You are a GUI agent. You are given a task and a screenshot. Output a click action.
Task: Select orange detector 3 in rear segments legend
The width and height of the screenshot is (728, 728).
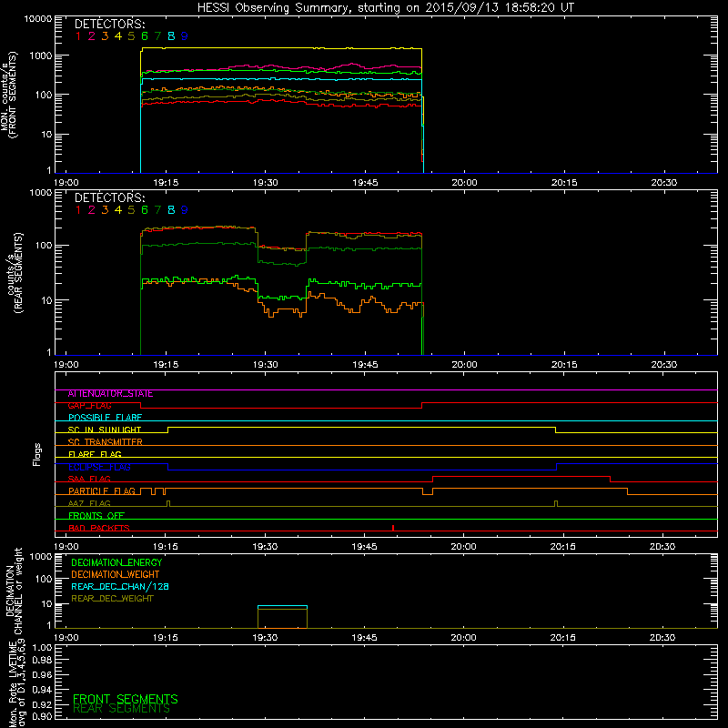coord(105,210)
